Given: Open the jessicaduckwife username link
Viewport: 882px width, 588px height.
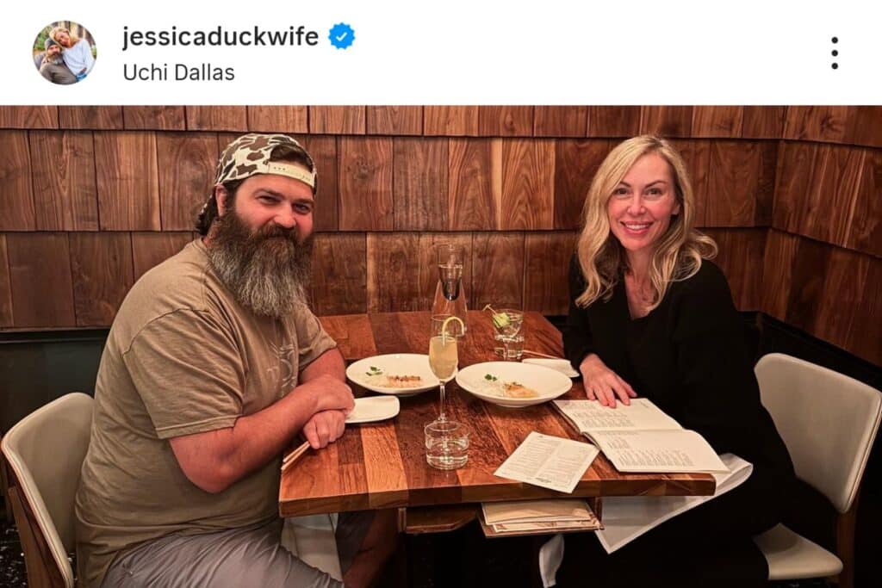Looking at the screenshot, I should click(x=220, y=36).
